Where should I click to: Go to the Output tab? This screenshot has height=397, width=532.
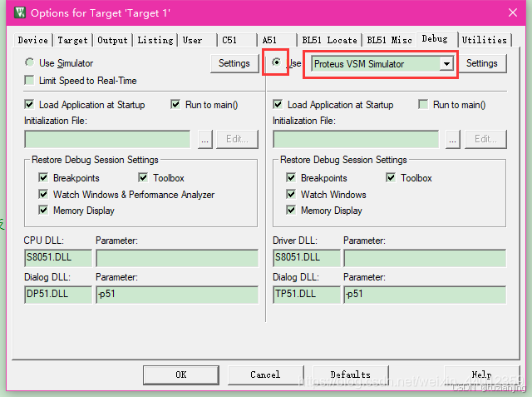coord(112,40)
